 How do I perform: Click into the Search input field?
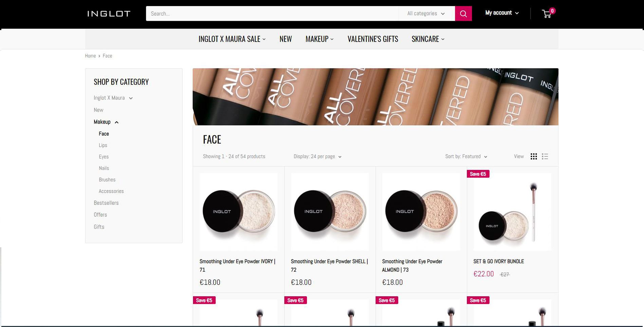[272, 14]
